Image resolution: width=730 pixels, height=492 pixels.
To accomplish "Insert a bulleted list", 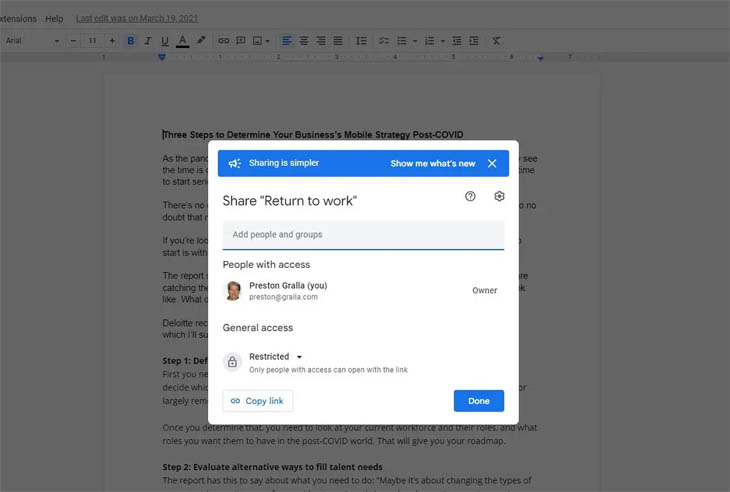I will (x=402, y=41).
